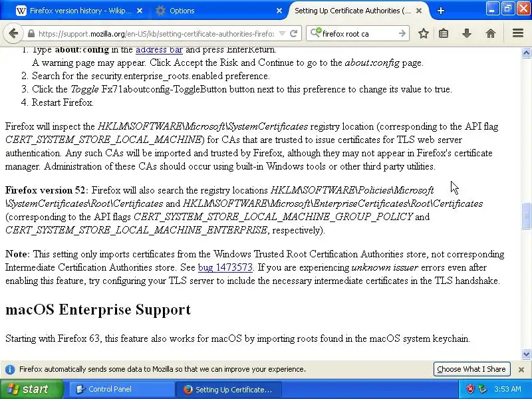Click the gear icon on Options tab
Screen dimensions: 532x399
click(x=160, y=11)
